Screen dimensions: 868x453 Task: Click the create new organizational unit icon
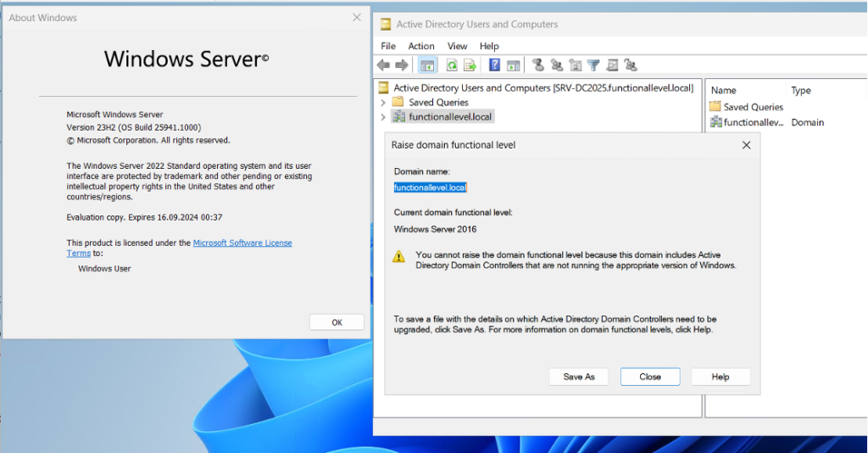[x=576, y=65]
